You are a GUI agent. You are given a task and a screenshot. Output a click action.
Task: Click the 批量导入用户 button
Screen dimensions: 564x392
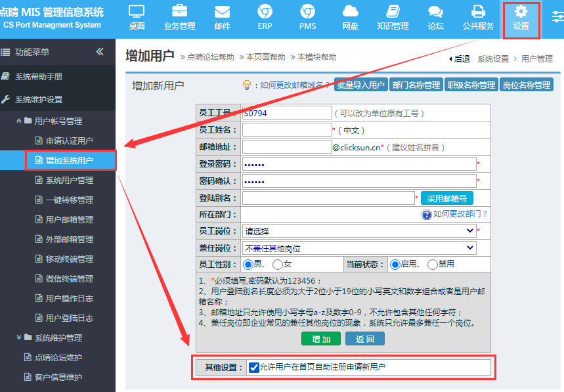click(x=360, y=85)
